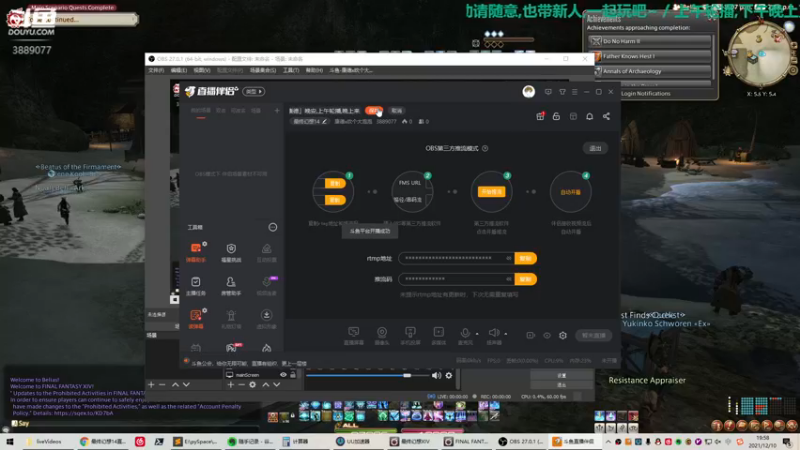Expand the speaker options arrow
The height and width of the screenshot is (450, 800).
click(x=506, y=334)
